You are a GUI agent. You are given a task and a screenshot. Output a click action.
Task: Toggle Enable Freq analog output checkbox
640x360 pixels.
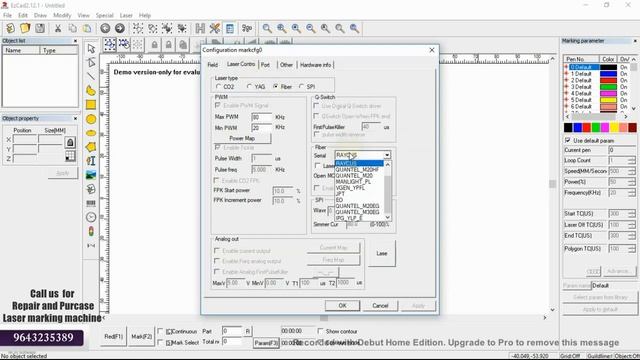[x=217, y=261]
